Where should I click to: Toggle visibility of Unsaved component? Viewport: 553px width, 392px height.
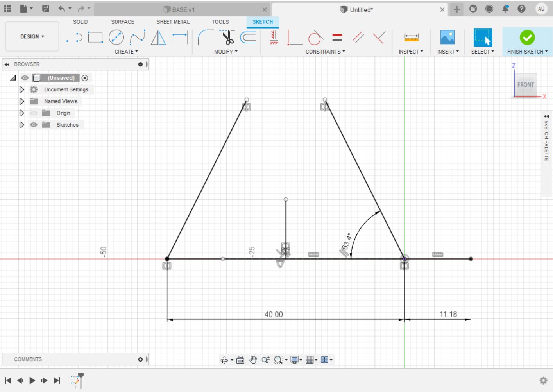coord(25,78)
